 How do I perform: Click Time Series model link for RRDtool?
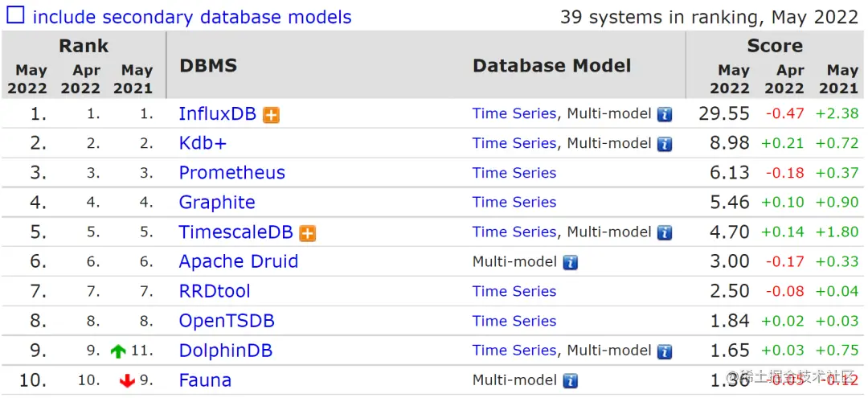514,291
